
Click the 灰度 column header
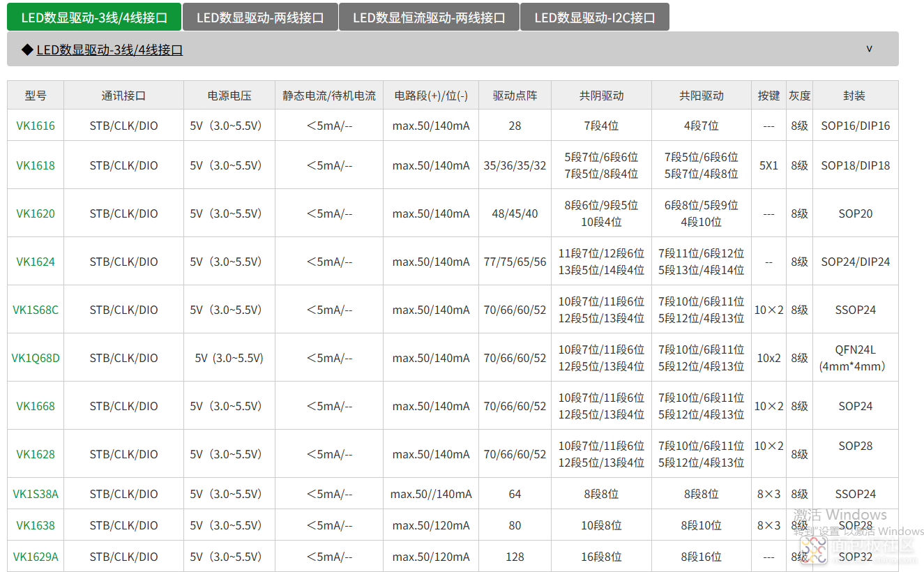pyautogui.click(x=799, y=96)
